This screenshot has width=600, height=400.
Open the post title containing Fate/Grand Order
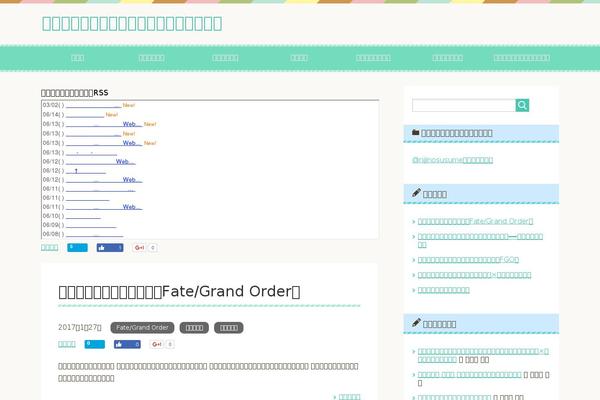pos(179,292)
